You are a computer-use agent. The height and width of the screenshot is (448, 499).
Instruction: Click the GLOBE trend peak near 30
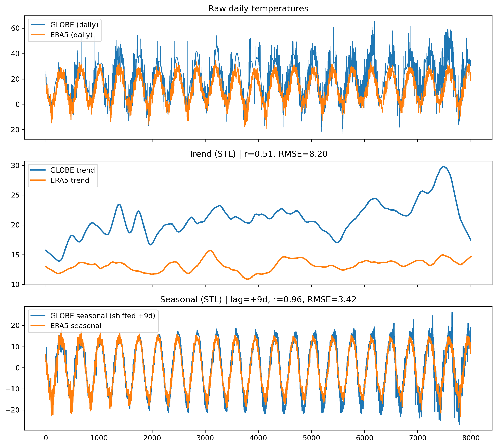pyautogui.click(x=444, y=167)
